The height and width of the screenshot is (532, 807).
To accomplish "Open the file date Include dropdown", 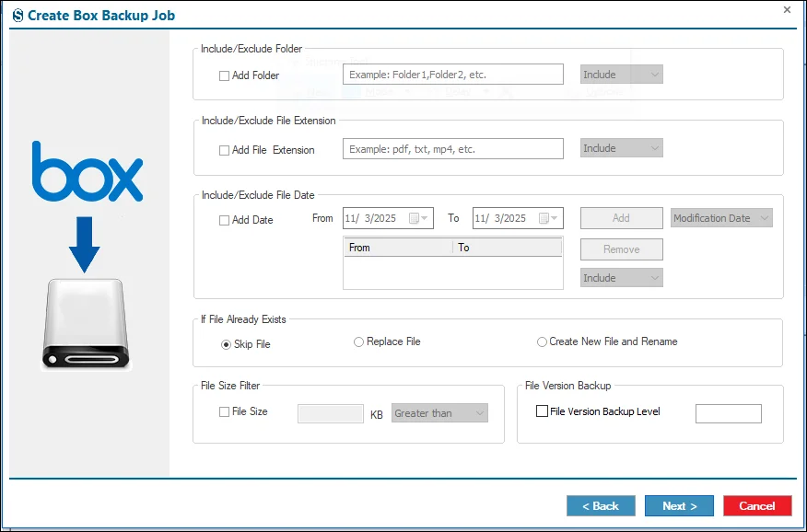I will (621, 278).
